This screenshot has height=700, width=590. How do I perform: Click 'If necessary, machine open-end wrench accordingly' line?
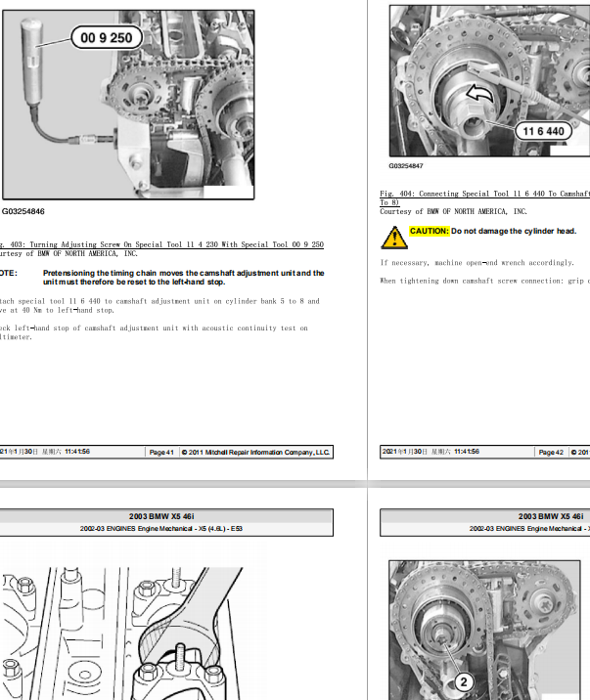(x=477, y=262)
